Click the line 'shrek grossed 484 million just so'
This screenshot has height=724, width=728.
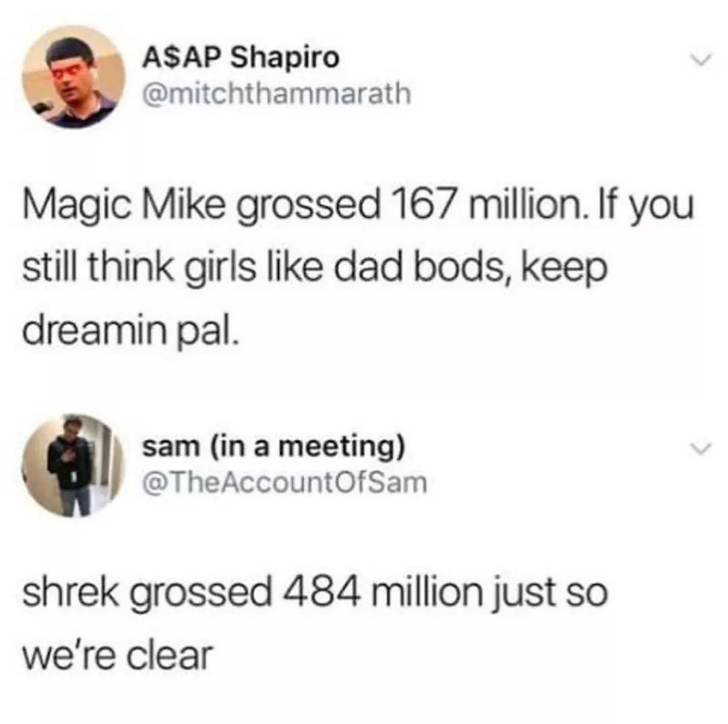[315, 593]
